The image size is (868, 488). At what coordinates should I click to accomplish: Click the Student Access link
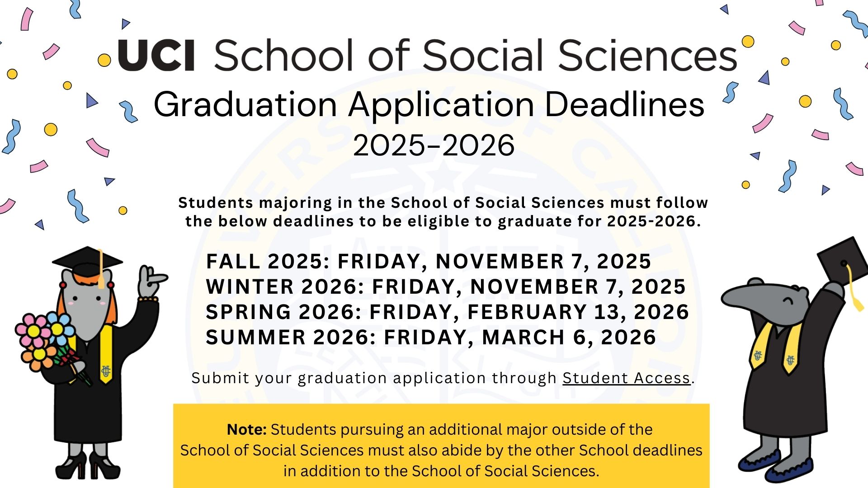[x=626, y=378]
